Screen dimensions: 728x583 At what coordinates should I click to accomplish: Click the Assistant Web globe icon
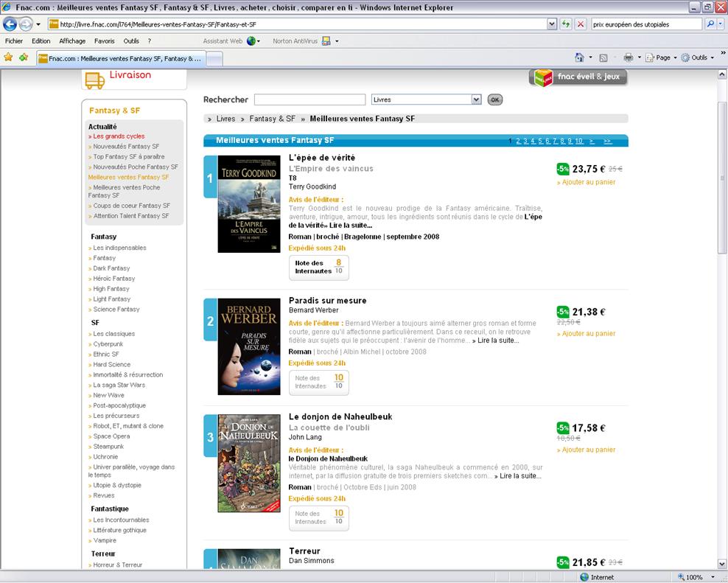(251, 41)
